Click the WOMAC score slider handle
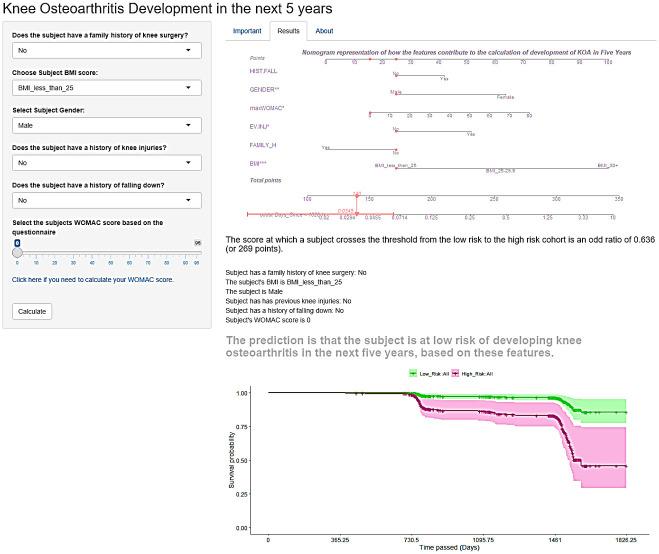This screenshot has width=659, height=554. [x=16, y=251]
